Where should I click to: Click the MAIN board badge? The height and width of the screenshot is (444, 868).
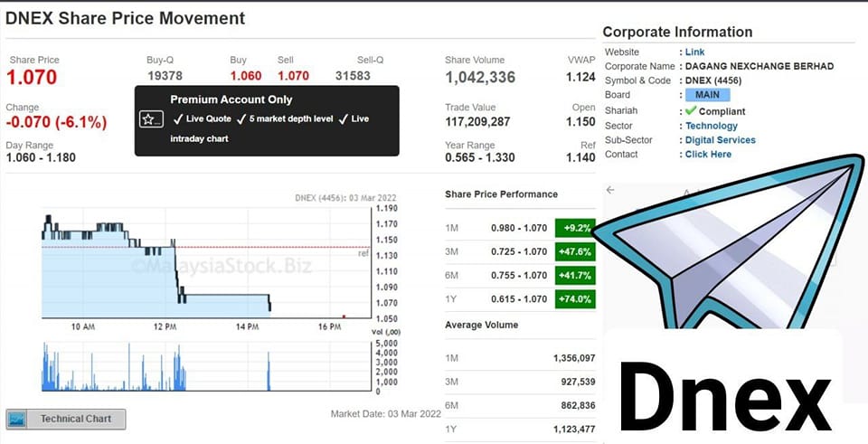[707, 95]
